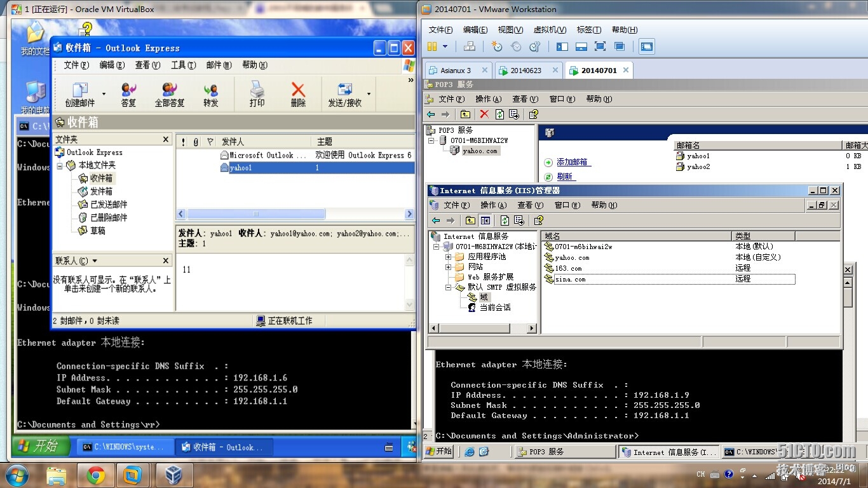Open the Create Mail dropdown arrow
This screenshot has height=488, width=868.
pyautogui.click(x=104, y=94)
